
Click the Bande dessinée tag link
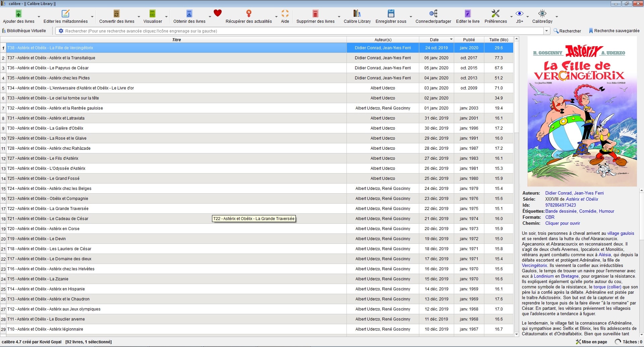561,211
